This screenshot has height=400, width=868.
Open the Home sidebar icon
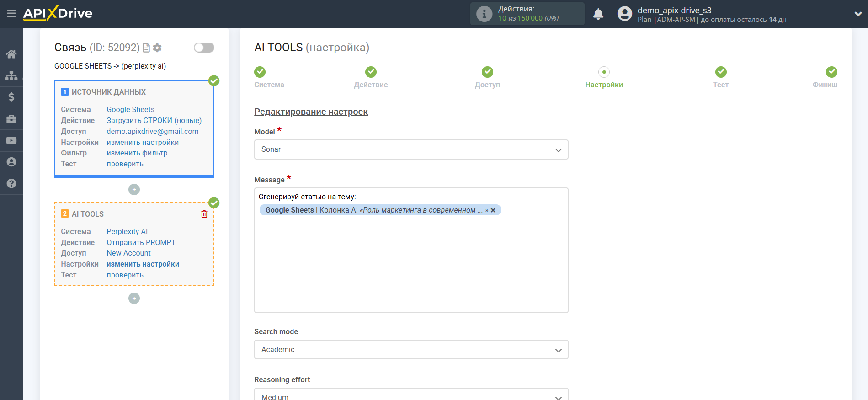[x=11, y=54]
